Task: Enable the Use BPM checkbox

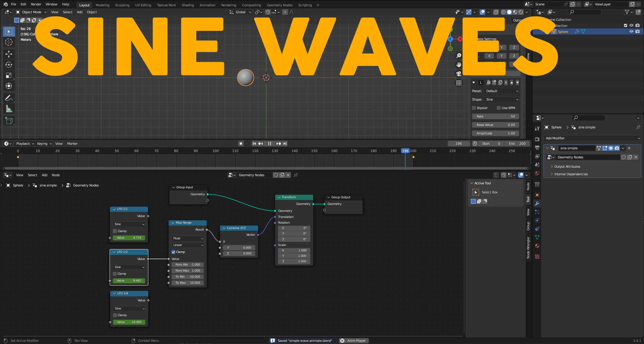Action: (x=499, y=108)
